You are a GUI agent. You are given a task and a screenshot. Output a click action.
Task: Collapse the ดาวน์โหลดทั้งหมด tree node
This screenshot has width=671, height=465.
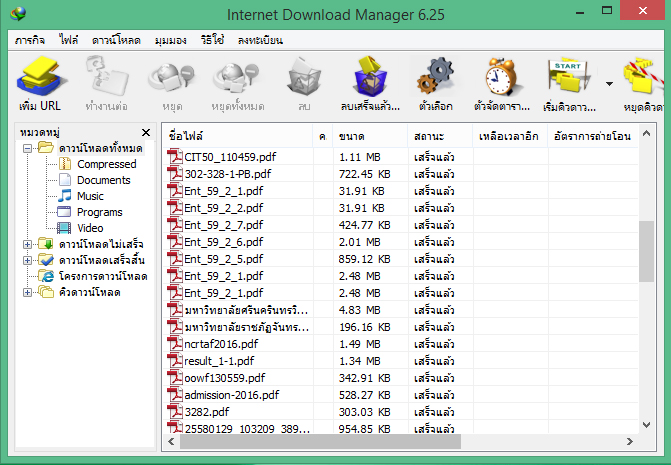coord(27,148)
